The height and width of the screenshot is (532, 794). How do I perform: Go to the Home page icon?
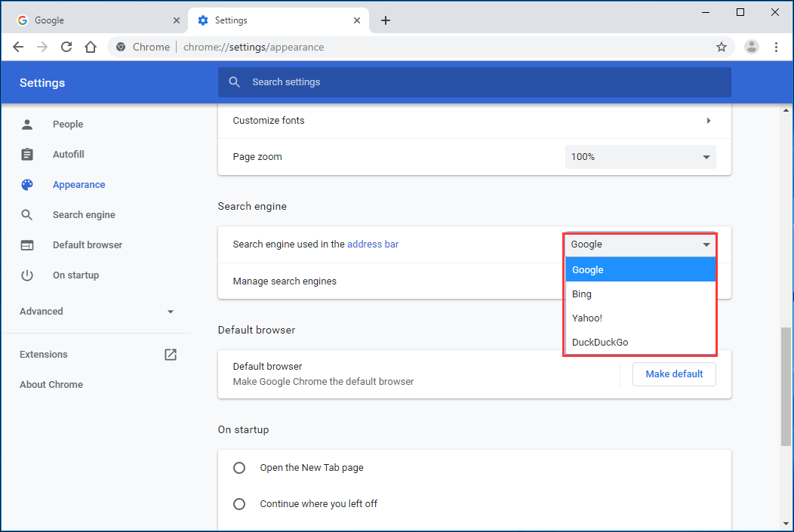tap(91, 47)
